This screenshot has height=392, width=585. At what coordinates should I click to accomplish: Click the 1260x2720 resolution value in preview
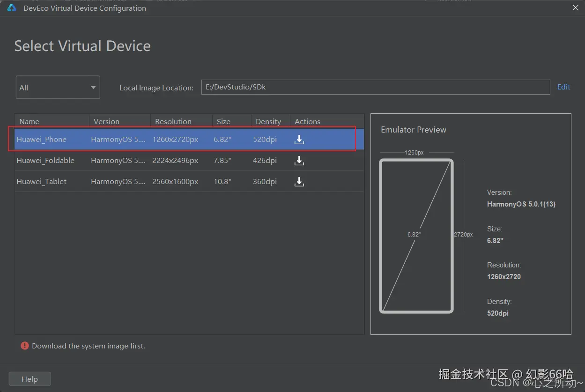pos(504,277)
